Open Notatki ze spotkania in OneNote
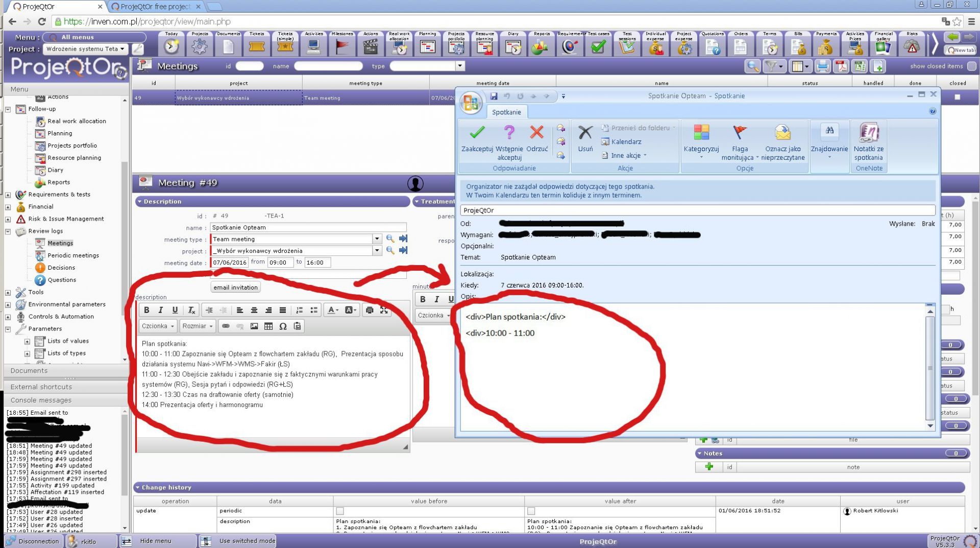The image size is (980, 548). tap(869, 142)
